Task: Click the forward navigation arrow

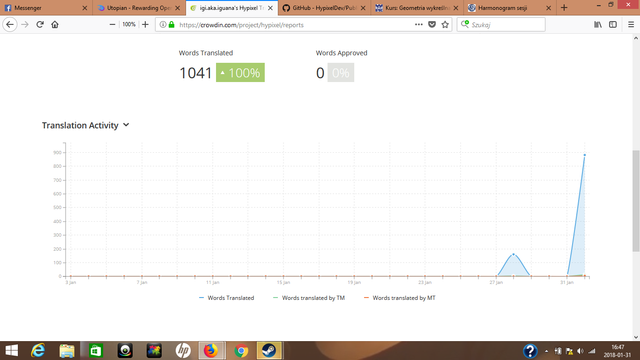Action: (25, 24)
